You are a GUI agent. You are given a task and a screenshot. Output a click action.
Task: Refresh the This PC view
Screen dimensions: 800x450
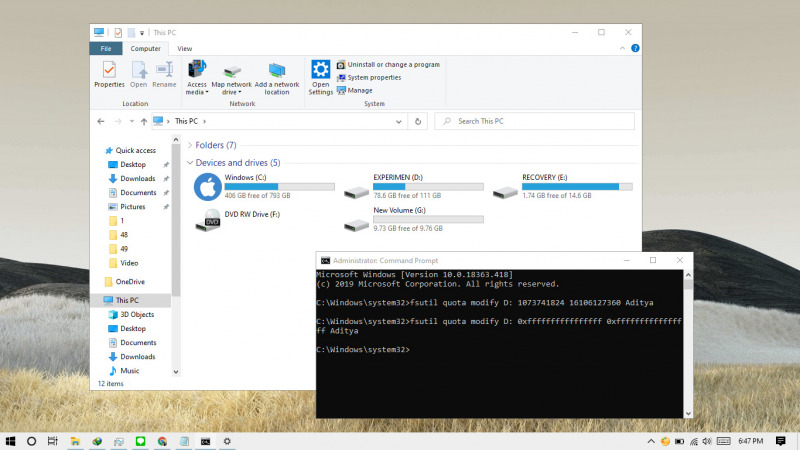click(x=418, y=121)
